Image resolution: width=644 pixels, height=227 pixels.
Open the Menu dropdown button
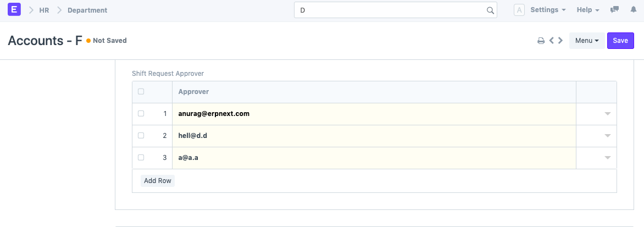click(x=586, y=41)
